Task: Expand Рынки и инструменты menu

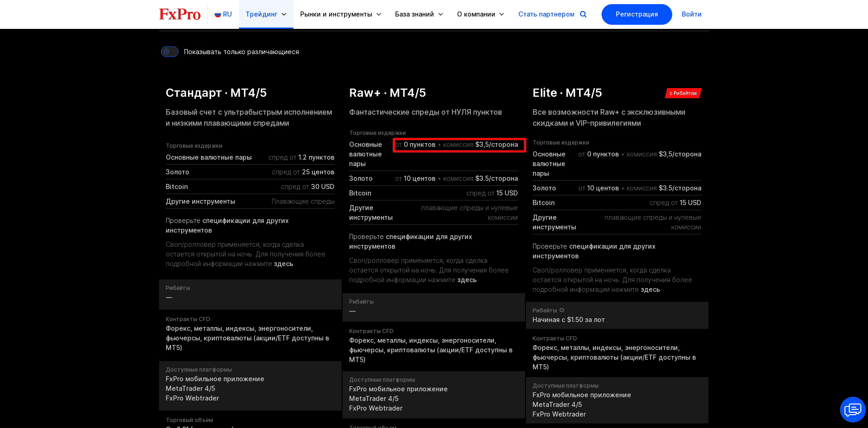Action: [341, 14]
